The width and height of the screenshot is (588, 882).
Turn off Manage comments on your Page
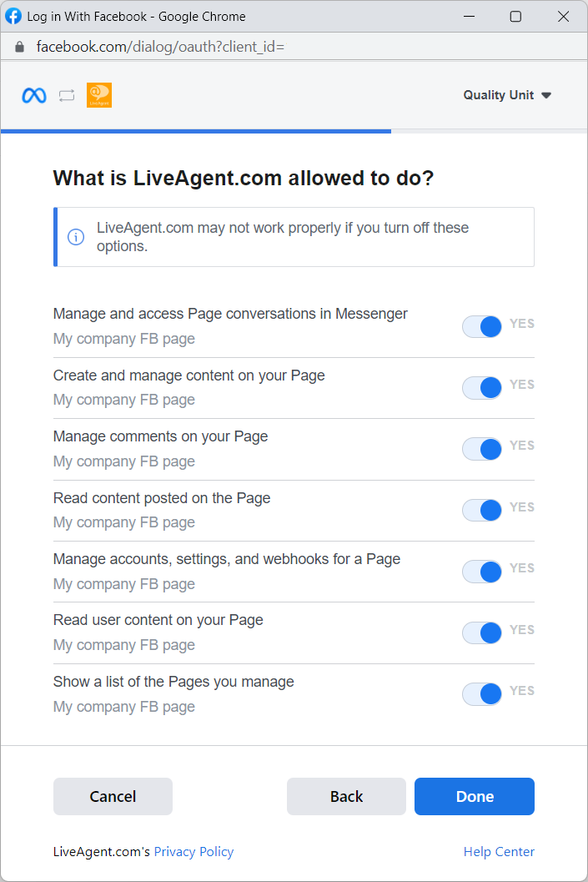481,449
